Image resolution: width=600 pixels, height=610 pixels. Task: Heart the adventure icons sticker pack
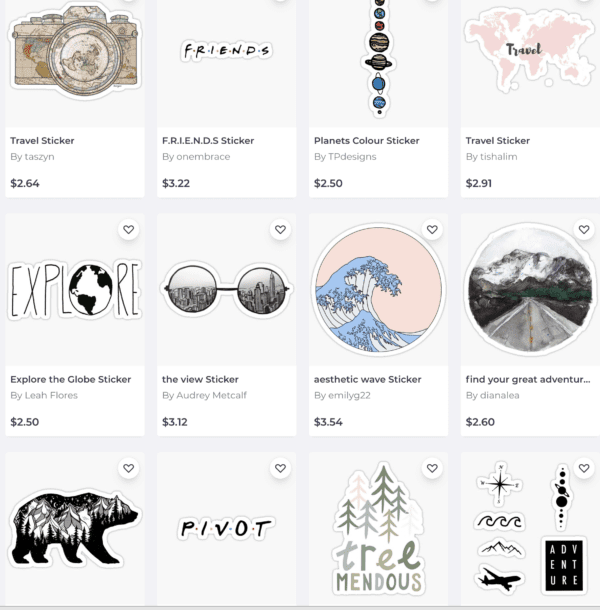coord(584,468)
